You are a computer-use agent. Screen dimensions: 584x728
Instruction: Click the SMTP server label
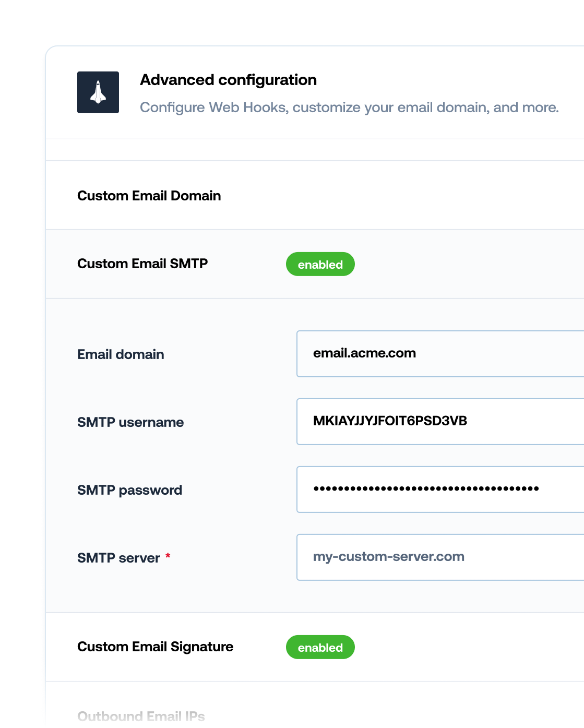pos(118,558)
